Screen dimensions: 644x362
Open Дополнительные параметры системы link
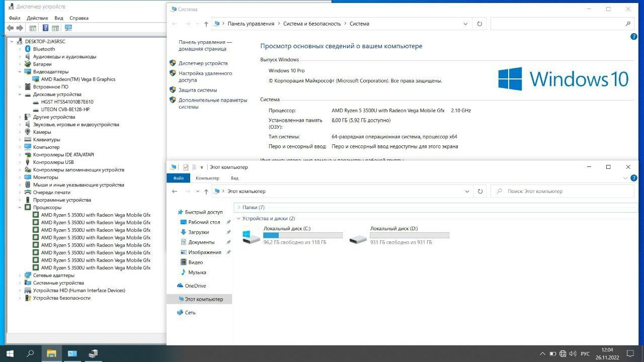(213, 103)
